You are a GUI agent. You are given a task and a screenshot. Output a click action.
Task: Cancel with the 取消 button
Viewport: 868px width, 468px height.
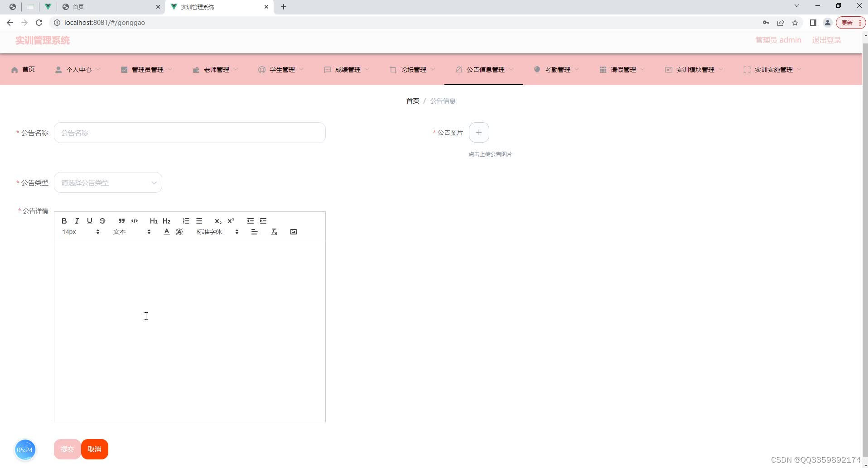click(x=95, y=449)
